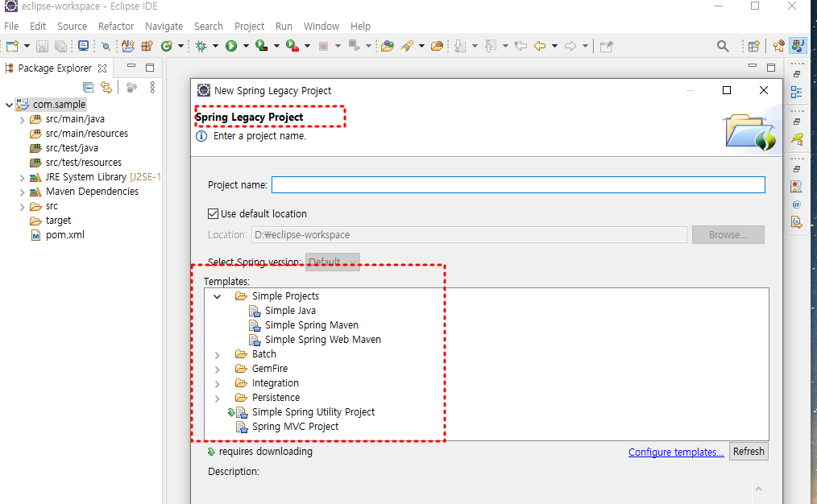Click the Browse button

728,235
